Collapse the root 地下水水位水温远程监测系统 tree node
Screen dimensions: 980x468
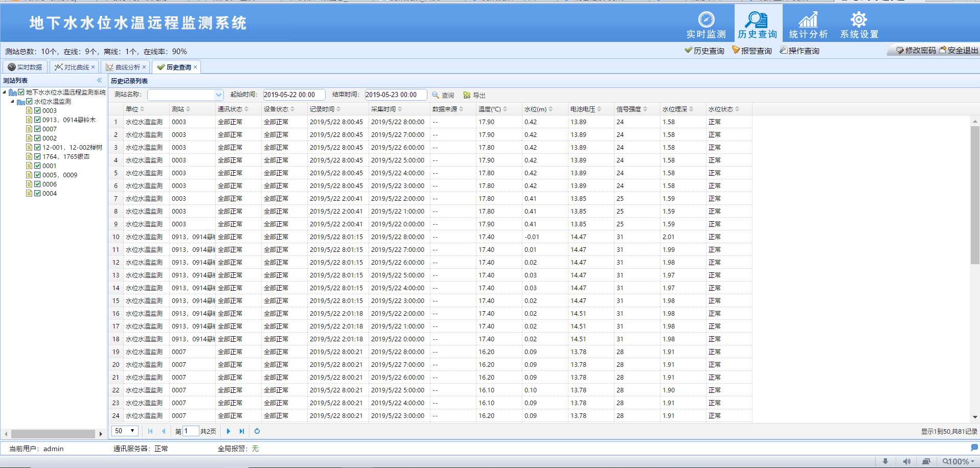pyautogui.click(x=4, y=92)
